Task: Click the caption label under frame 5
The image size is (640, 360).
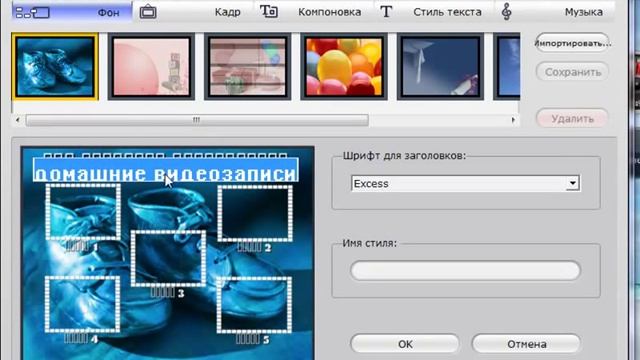Action: coord(253,339)
